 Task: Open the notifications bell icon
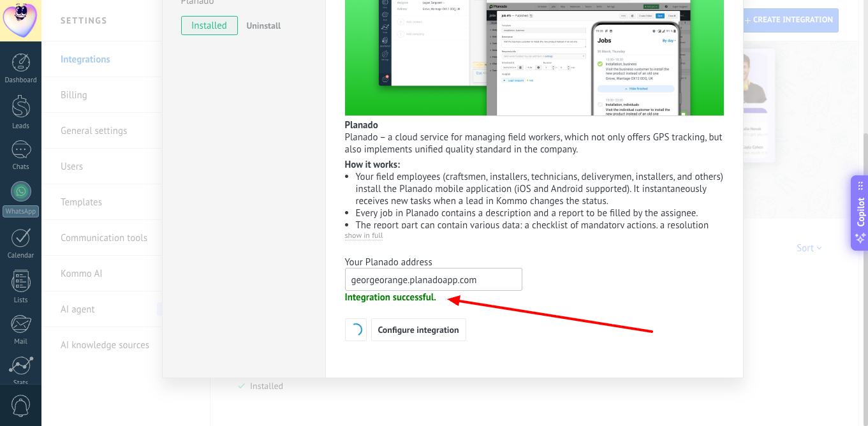(x=20, y=406)
